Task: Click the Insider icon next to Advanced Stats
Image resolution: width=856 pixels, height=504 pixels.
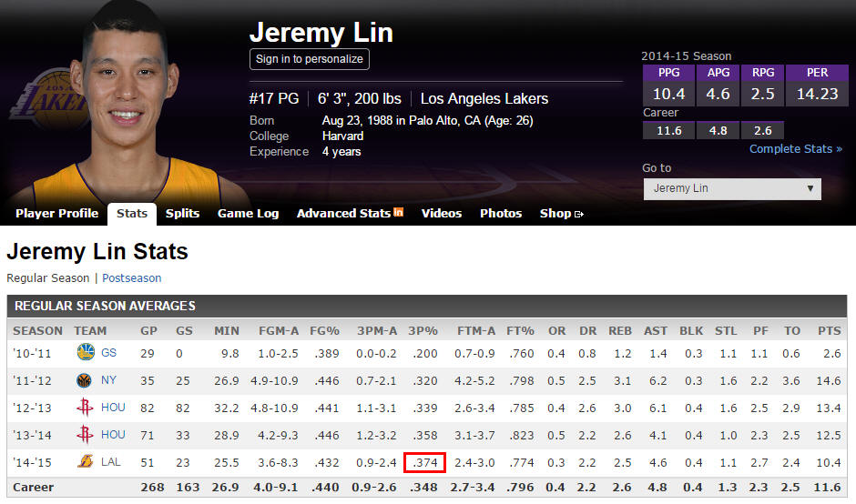Action: 399,212
